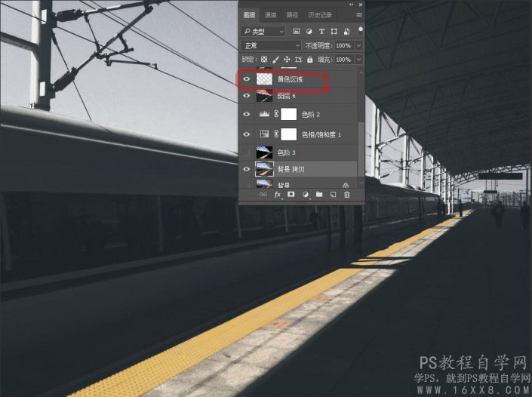532x397 pixels.
Task: Hide the 背景 拷贝 layer
Action: coord(247,169)
